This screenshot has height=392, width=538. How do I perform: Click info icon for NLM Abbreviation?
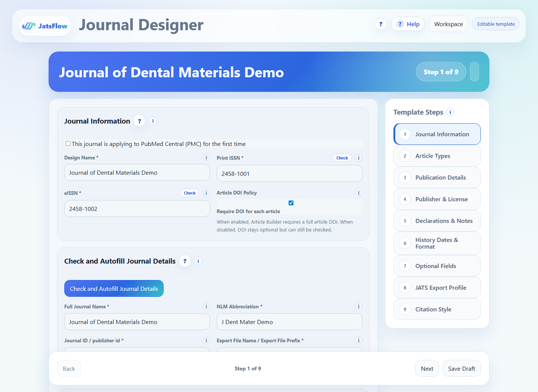coord(359,307)
